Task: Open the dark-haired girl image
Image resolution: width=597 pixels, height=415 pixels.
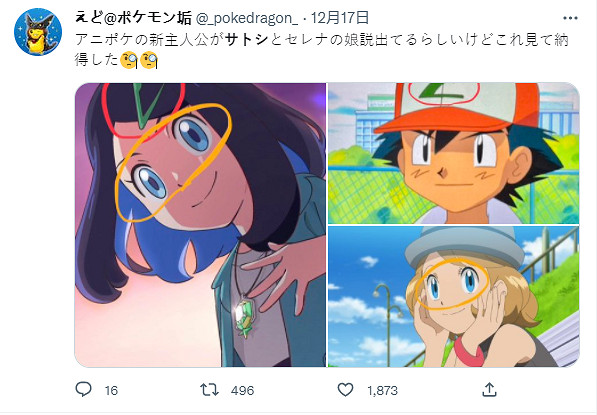Action: (x=200, y=225)
